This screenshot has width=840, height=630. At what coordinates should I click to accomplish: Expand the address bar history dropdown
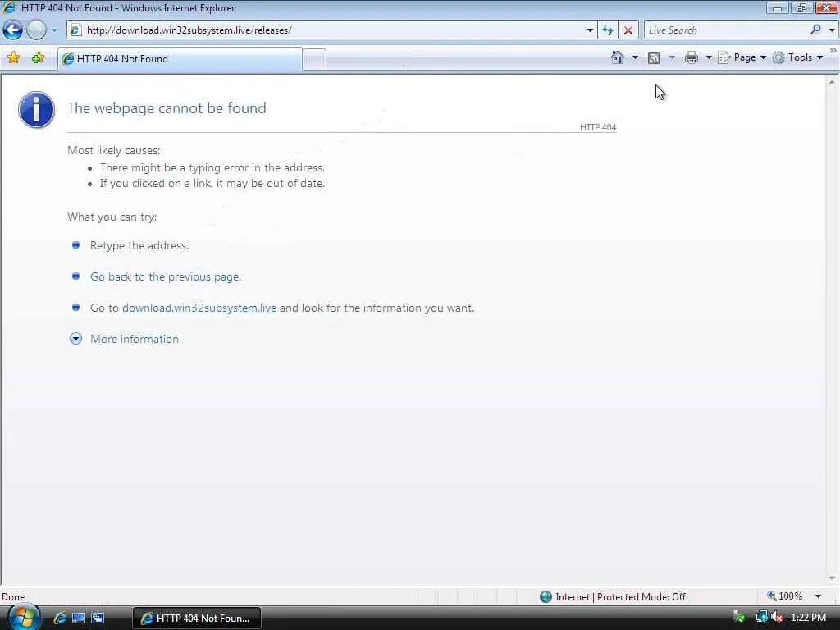click(590, 30)
